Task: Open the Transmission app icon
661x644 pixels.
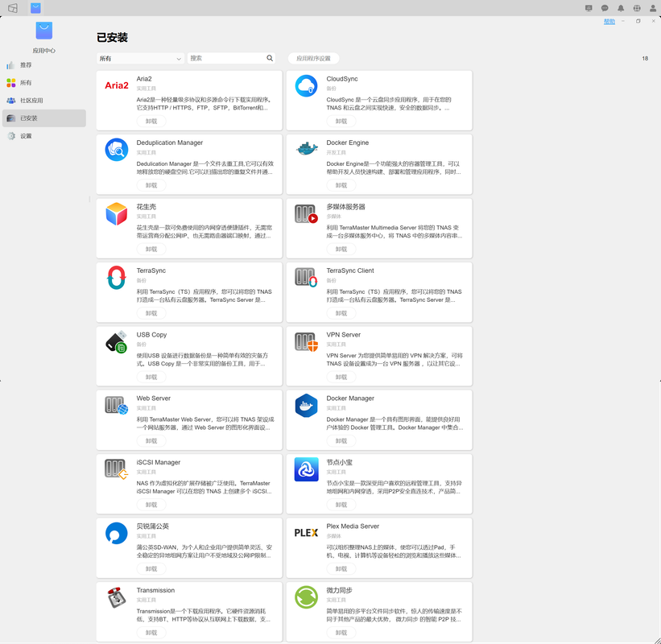Action: [117, 597]
